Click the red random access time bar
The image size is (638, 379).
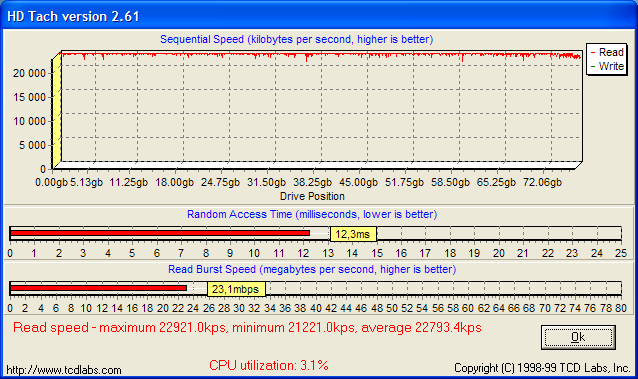[160, 233]
